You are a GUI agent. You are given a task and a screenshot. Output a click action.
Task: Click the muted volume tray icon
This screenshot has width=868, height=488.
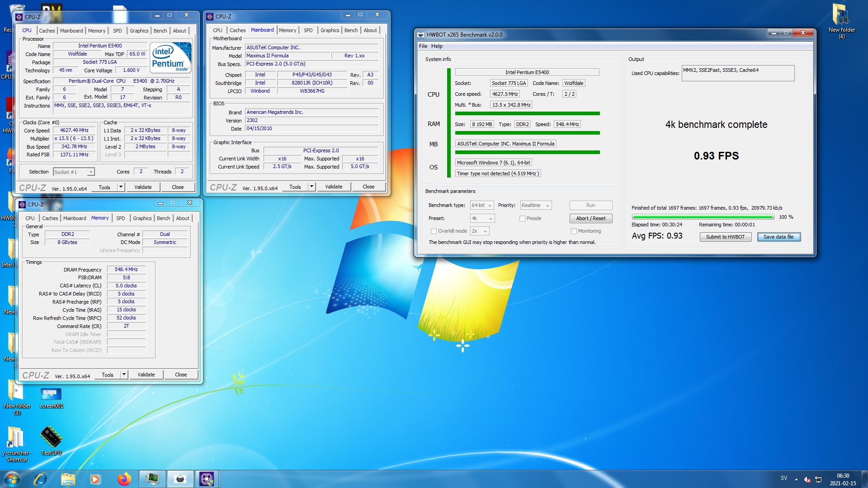point(807,479)
